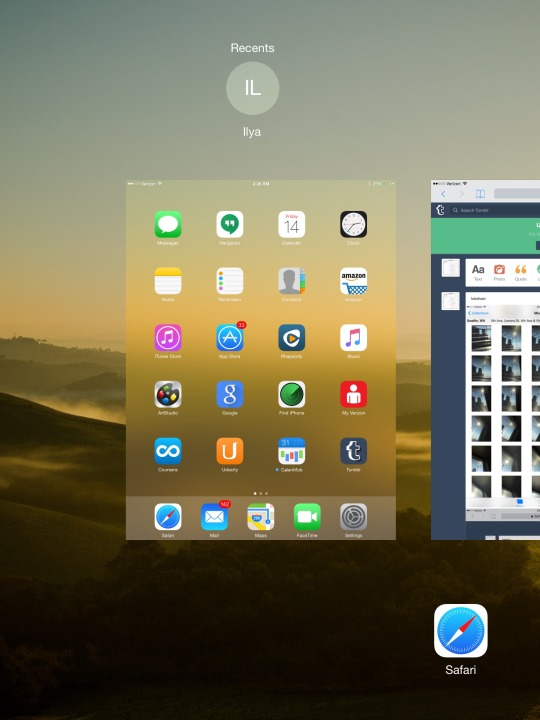The height and width of the screenshot is (720, 540).
Task: Tap Safari in the home screen dock
Action: pos(168,517)
